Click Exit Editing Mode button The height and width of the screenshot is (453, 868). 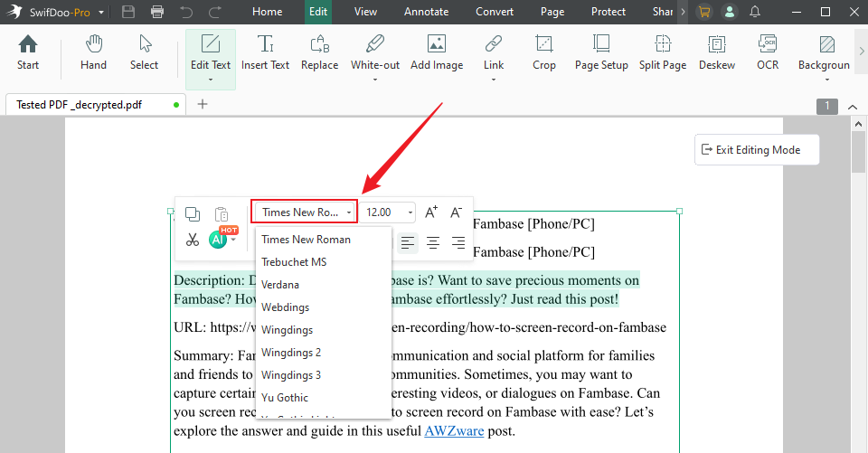pos(757,150)
